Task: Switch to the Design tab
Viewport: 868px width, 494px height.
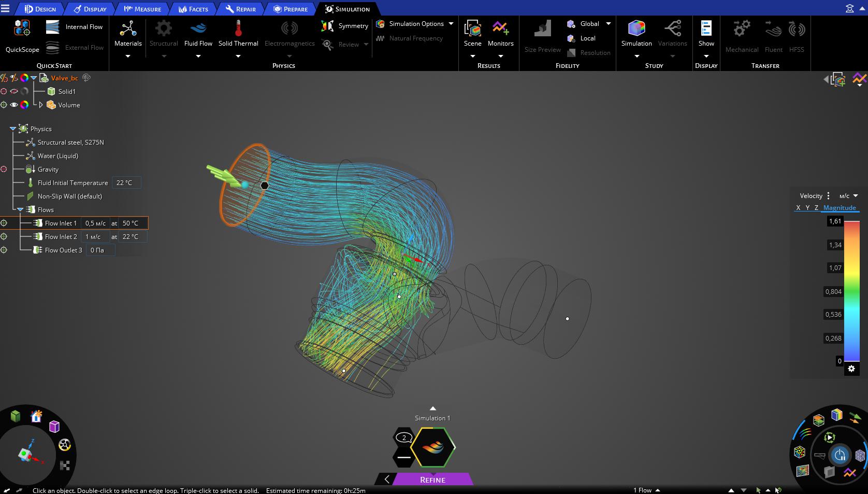Action: coord(40,9)
